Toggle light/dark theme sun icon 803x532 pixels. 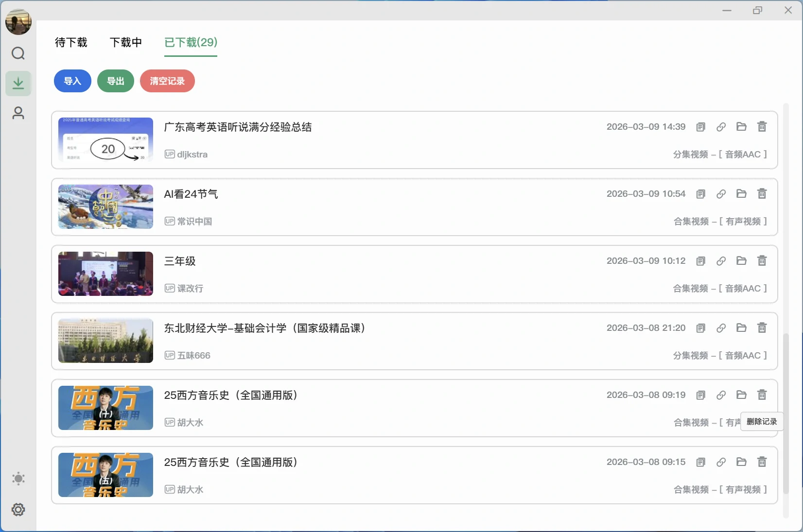pos(18,479)
